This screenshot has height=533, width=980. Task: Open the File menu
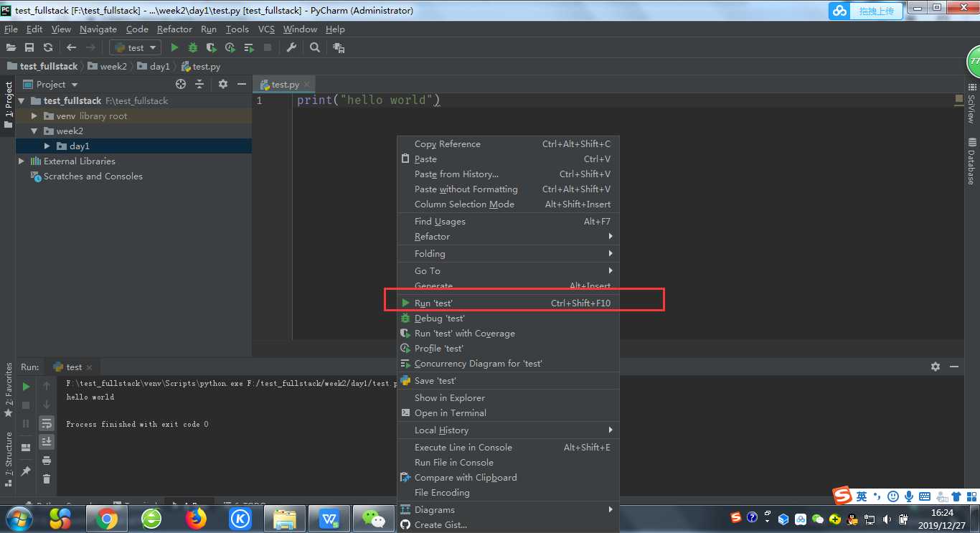(x=11, y=29)
